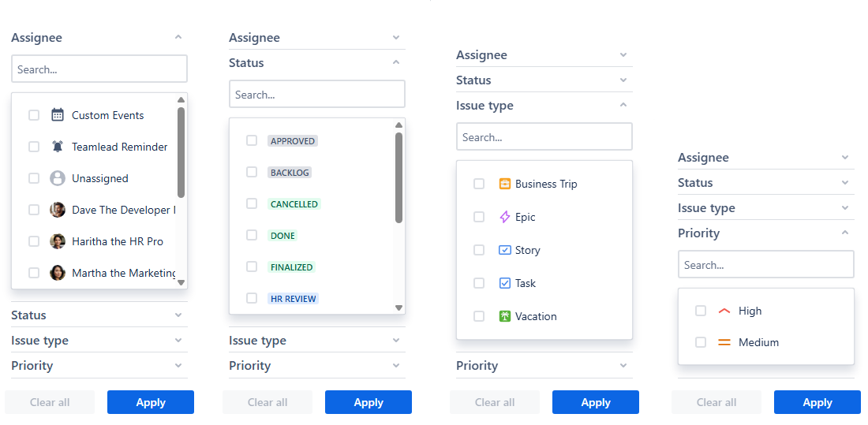Click the Vacation palm tree icon
The height and width of the screenshot is (425, 868).
tap(505, 316)
